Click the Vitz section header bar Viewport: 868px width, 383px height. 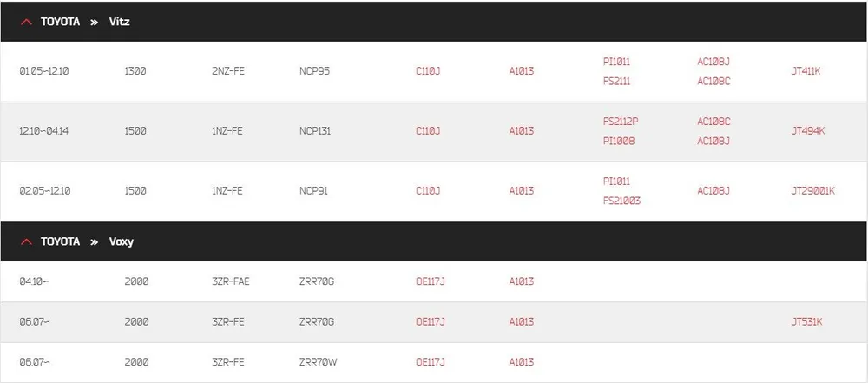click(x=434, y=22)
